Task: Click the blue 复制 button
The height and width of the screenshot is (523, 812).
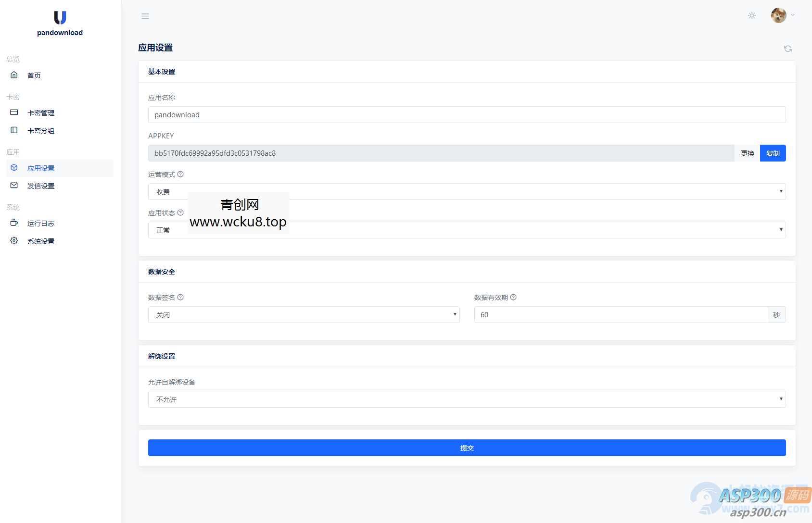Action: click(x=773, y=153)
